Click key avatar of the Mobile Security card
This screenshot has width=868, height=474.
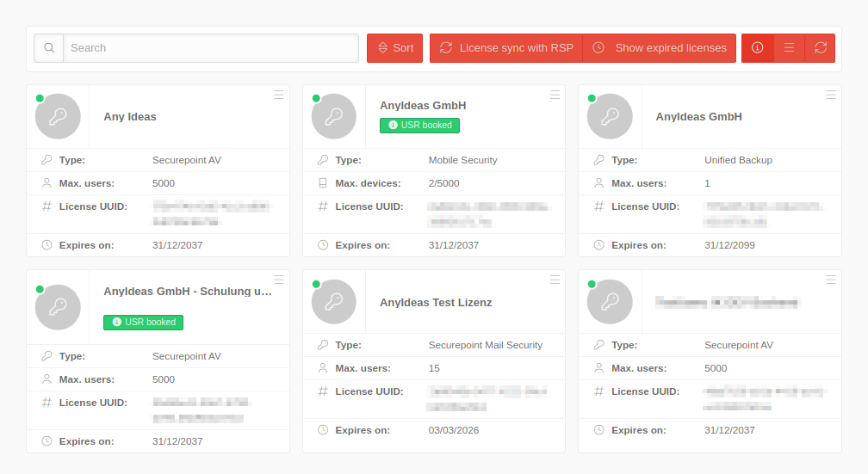coord(334,117)
